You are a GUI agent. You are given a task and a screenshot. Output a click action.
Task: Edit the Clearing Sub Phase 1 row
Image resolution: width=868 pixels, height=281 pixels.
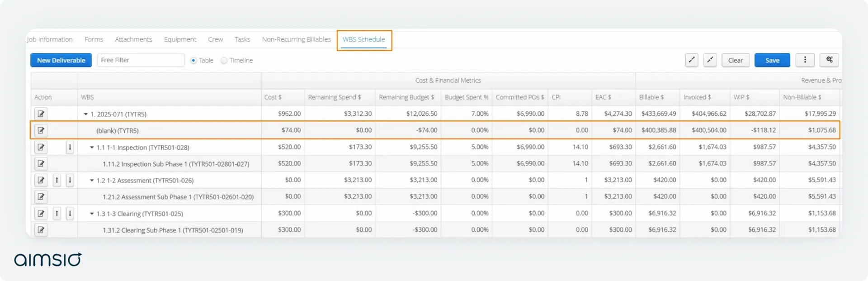click(x=41, y=230)
